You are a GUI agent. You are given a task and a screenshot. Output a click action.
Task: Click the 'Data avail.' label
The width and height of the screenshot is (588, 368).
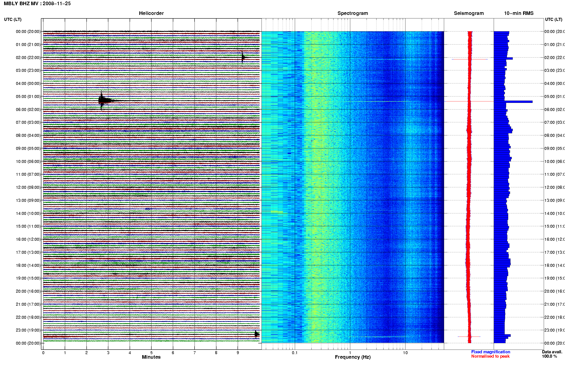pyautogui.click(x=552, y=352)
